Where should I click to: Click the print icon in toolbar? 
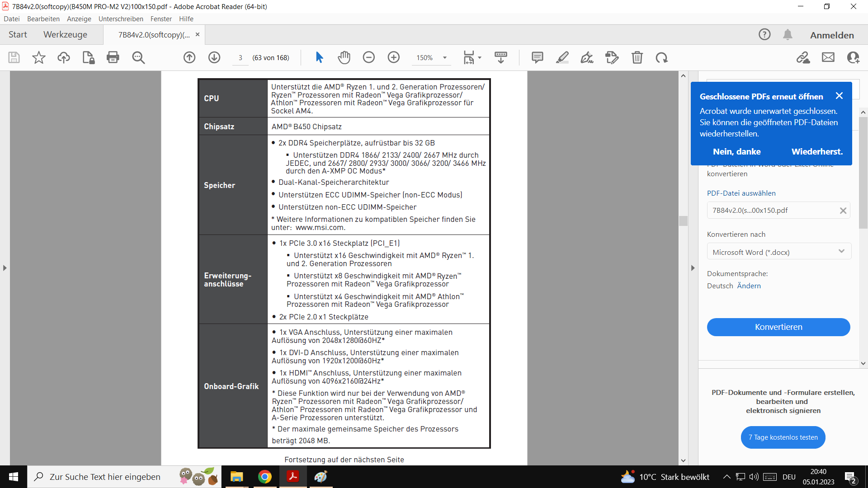pos(113,57)
